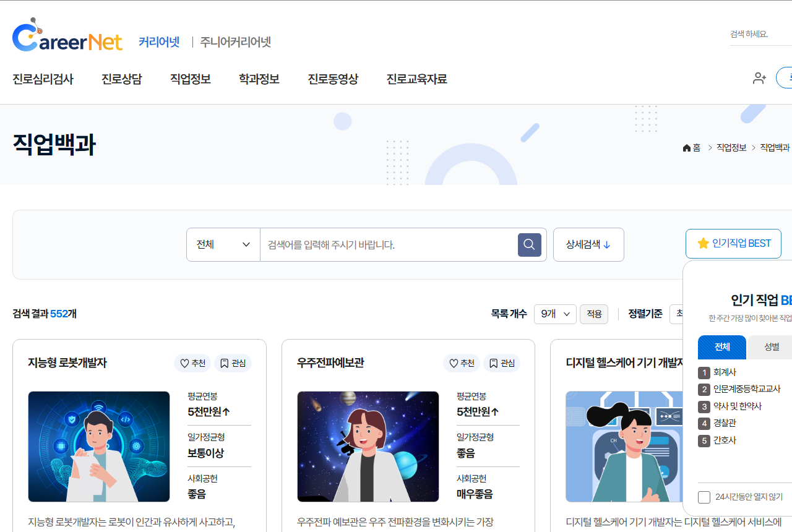Click the 검색어를 입력해 주시기 바랍니다 search field
This screenshot has height=532, width=792.
[x=389, y=245]
